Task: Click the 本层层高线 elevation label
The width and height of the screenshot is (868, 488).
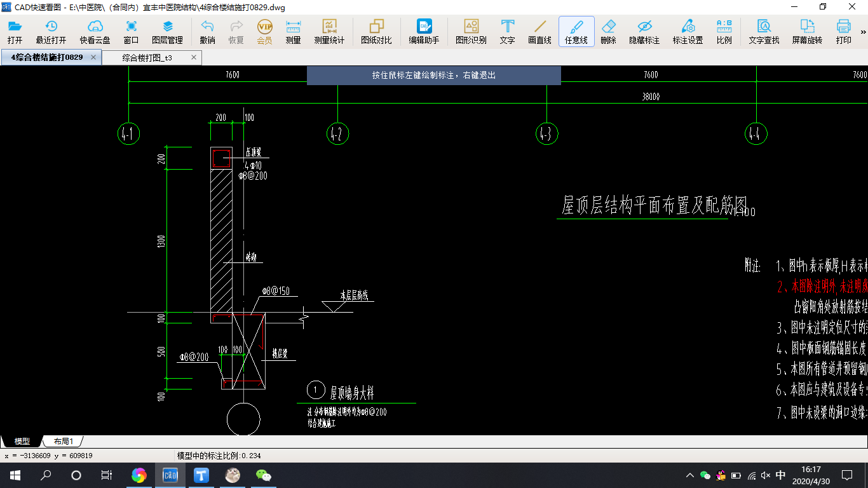Action: pyautogui.click(x=355, y=295)
